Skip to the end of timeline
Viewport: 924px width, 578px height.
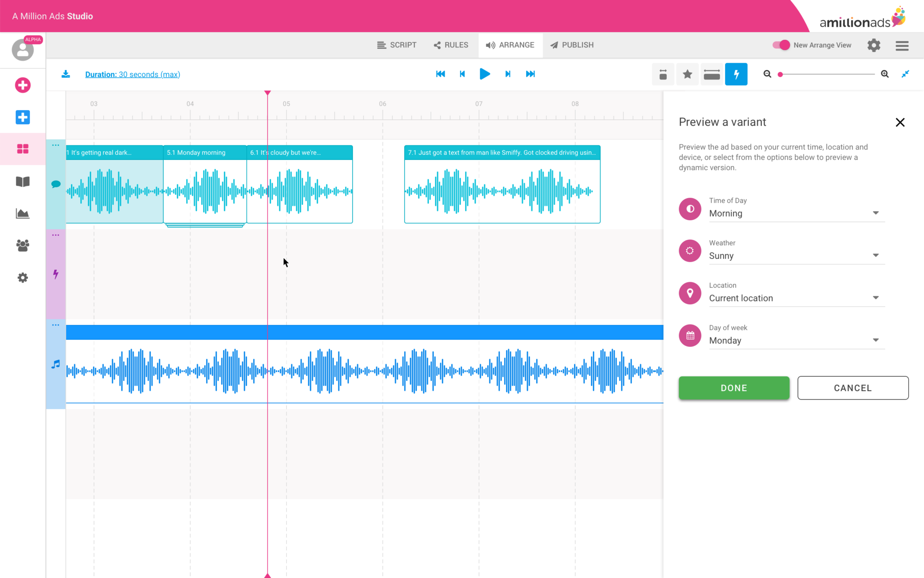[x=530, y=74]
